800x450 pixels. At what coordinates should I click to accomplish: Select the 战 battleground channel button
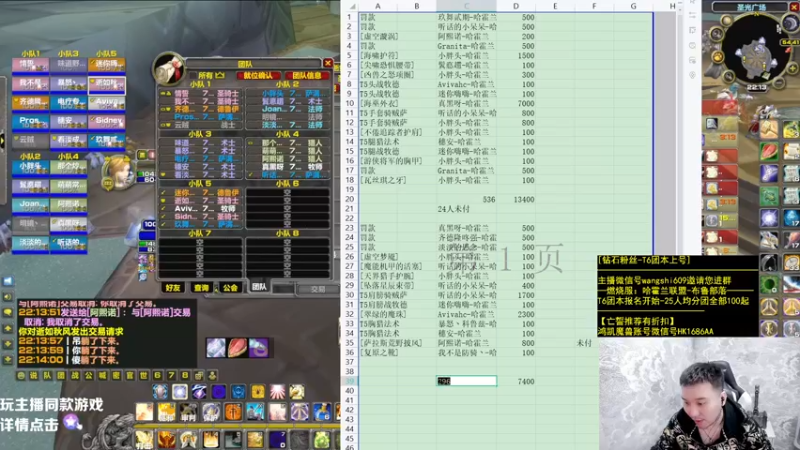pos(75,376)
